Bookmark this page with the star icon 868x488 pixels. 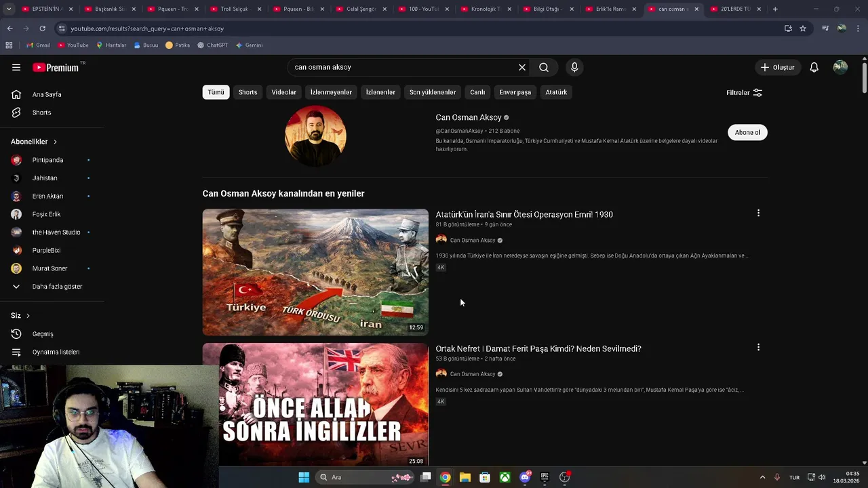803,28
